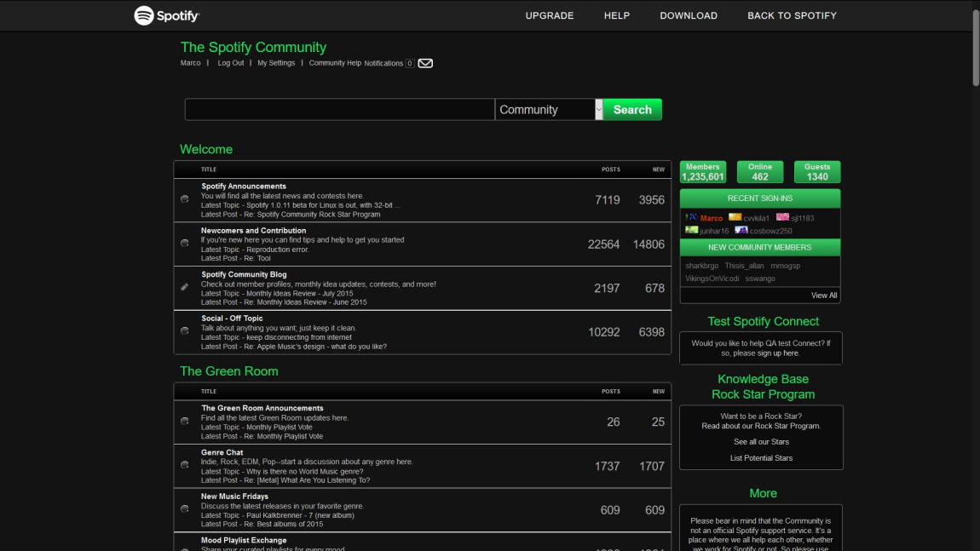Click cvvkila1's avatar icon
Screen dimensions: 980x551
735,217
